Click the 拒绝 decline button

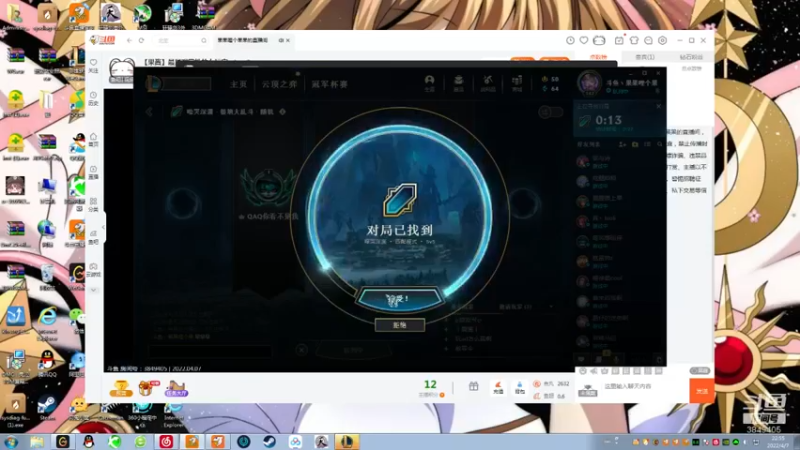pyautogui.click(x=399, y=325)
